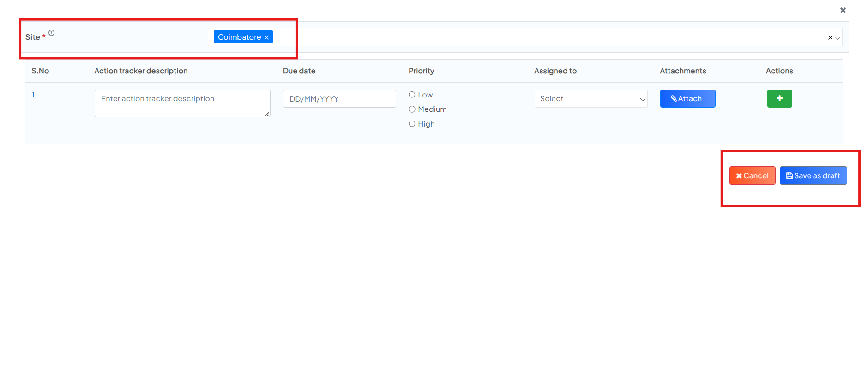Screen dimensions: 868x368
Task: Choose Medium priority
Action: [x=412, y=109]
